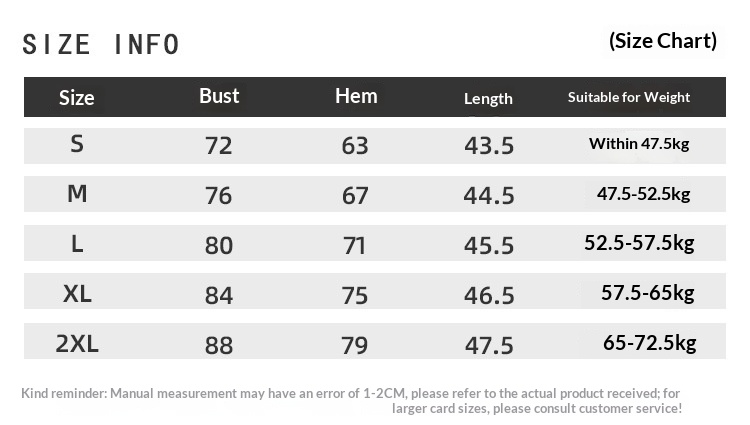Click the length value 47.5
This screenshot has height=425, width=750.
point(489,346)
